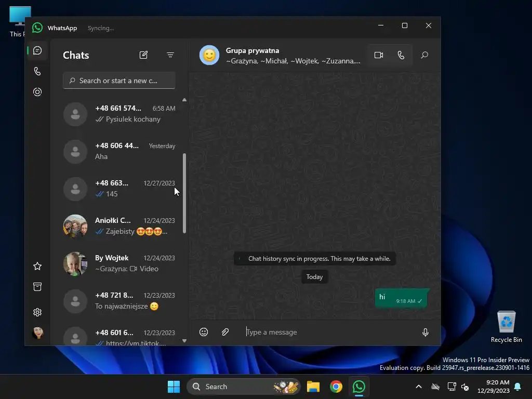This screenshot has height=399, width=532.
Task: Maximize the WhatsApp window
Action: click(x=404, y=25)
